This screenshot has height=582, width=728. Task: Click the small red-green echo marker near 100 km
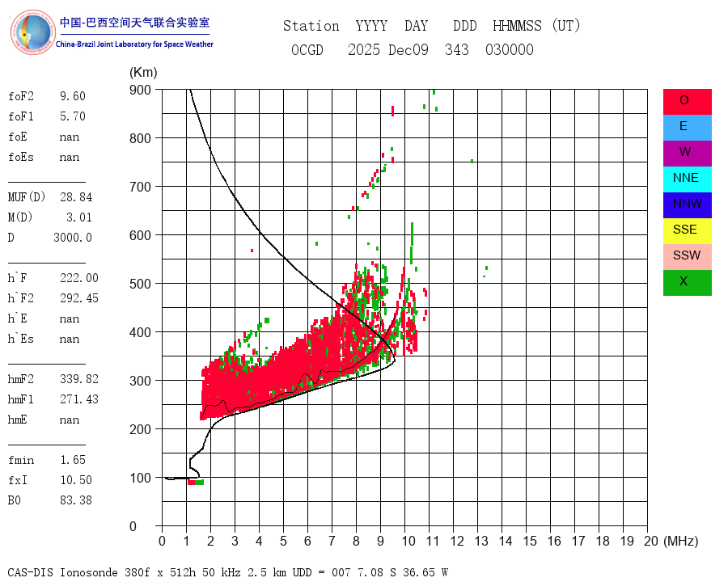pyautogui.click(x=196, y=483)
